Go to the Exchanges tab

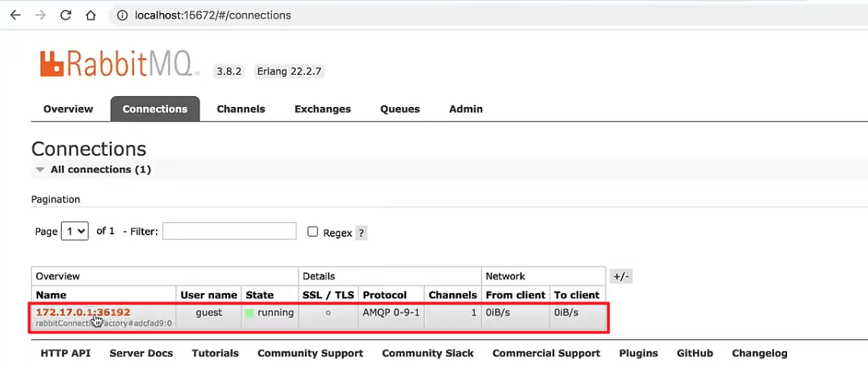pos(322,109)
